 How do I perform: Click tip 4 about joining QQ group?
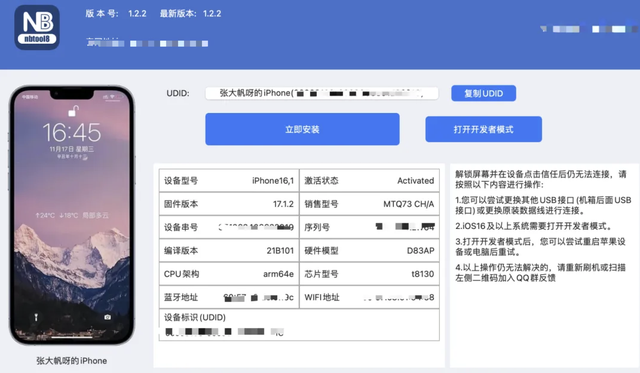[540, 273]
